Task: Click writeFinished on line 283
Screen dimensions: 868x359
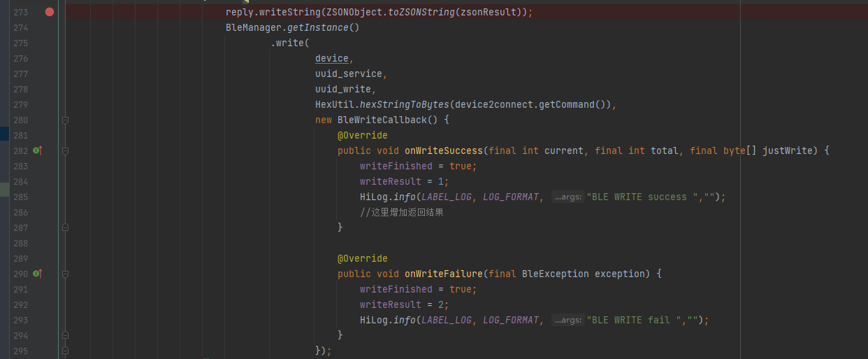Action: tap(396, 166)
